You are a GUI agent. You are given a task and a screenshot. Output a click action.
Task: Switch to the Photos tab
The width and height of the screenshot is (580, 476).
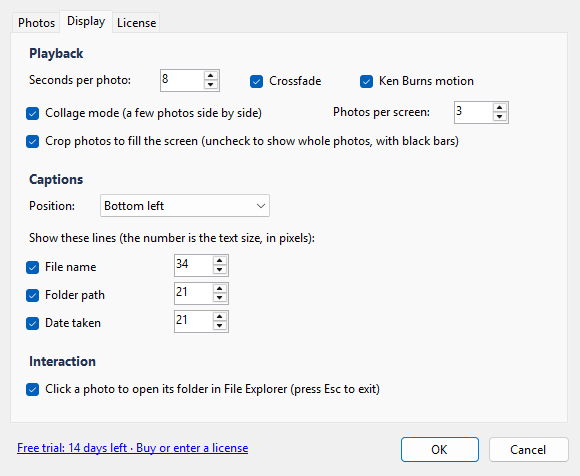coord(36,23)
